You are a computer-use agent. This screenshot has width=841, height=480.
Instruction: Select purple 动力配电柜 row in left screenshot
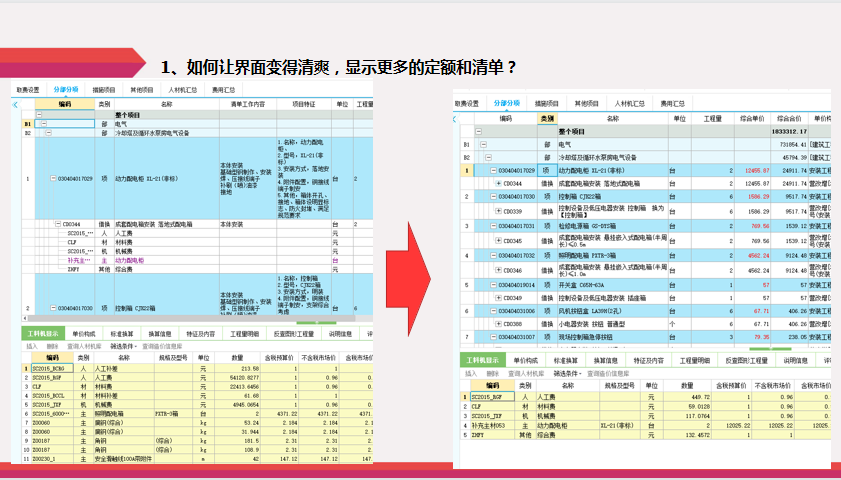pyautogui.click(x=197, y=261)
